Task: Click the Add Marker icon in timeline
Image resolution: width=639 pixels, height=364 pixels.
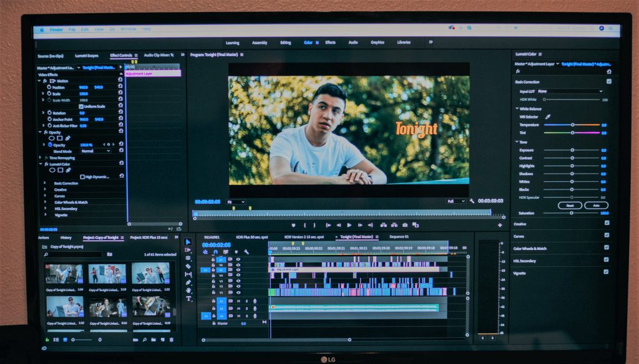Action: coord(237,252)
